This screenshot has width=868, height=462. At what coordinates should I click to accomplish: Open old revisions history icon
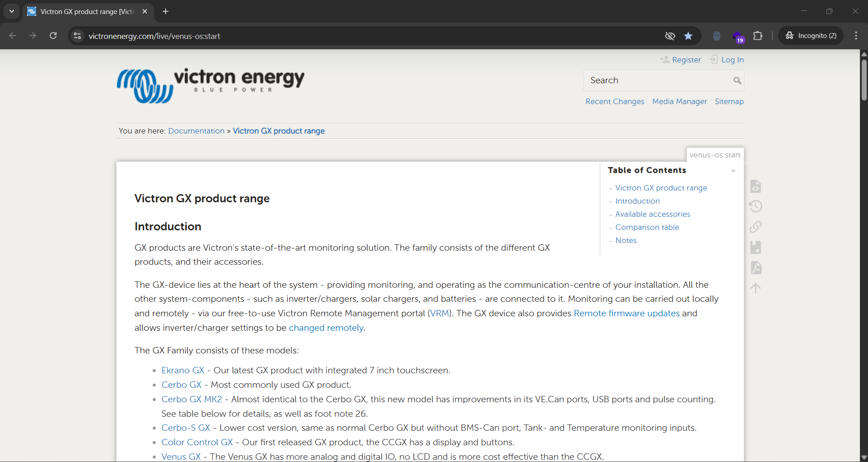click(x=756, y=206)
